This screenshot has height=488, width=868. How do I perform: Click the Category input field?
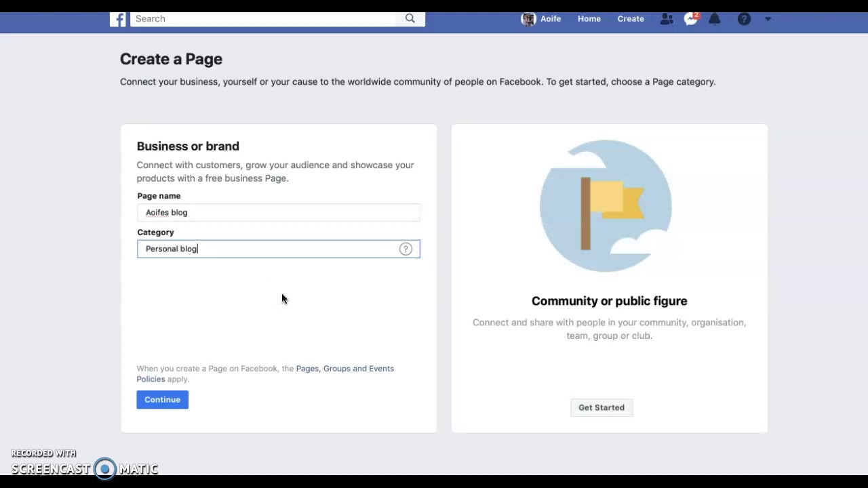coord(279,249)
